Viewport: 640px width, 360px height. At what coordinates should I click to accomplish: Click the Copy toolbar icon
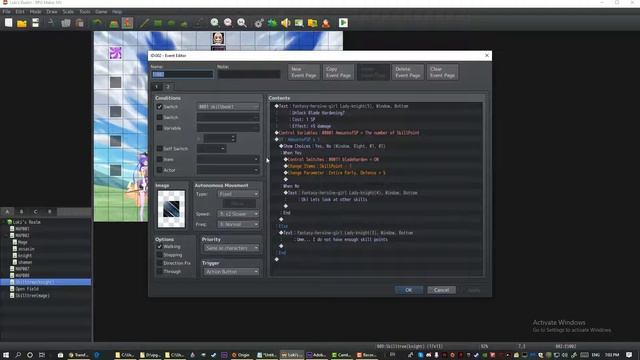[x=66, y=23]
